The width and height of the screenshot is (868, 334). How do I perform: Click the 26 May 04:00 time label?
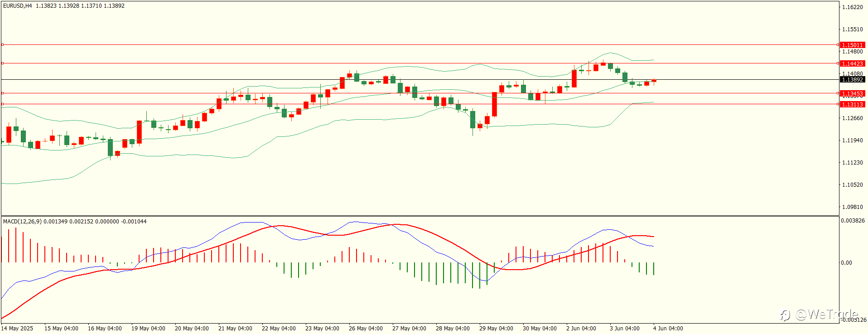(366, 329)
